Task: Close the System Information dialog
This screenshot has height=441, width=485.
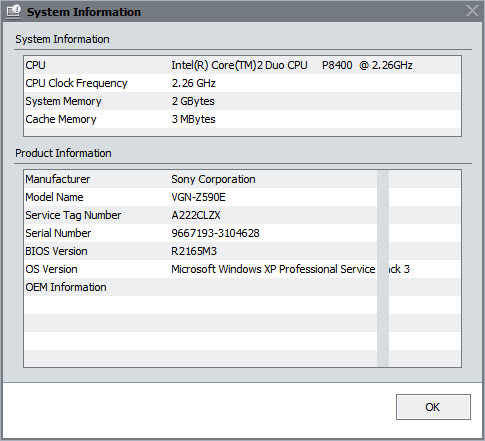Action: [x=472, y=11]
